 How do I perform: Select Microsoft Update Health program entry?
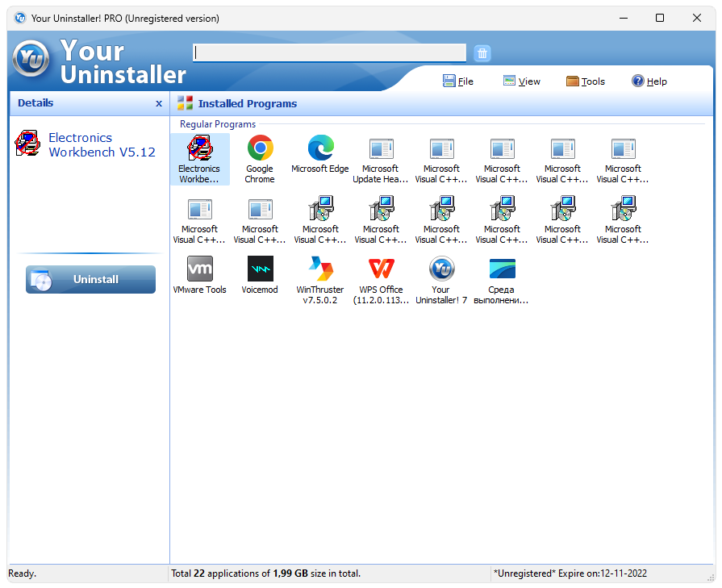coord(381,160)
